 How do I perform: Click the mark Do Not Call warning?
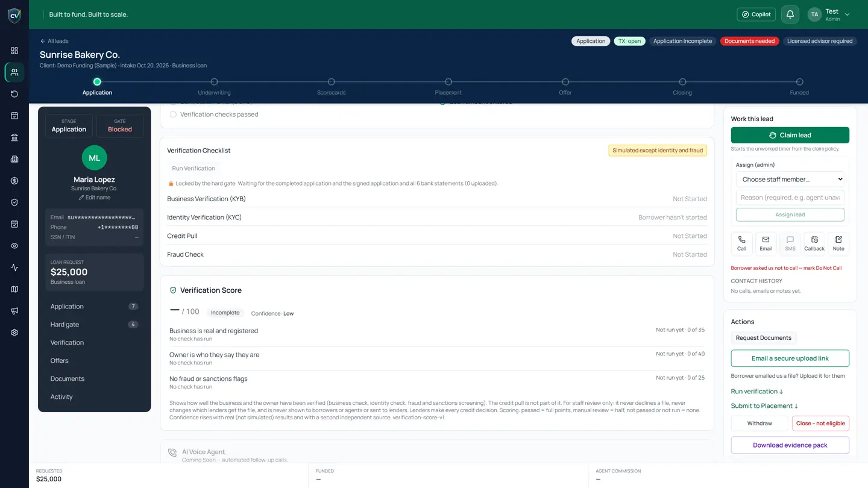[x=786, y=268]
